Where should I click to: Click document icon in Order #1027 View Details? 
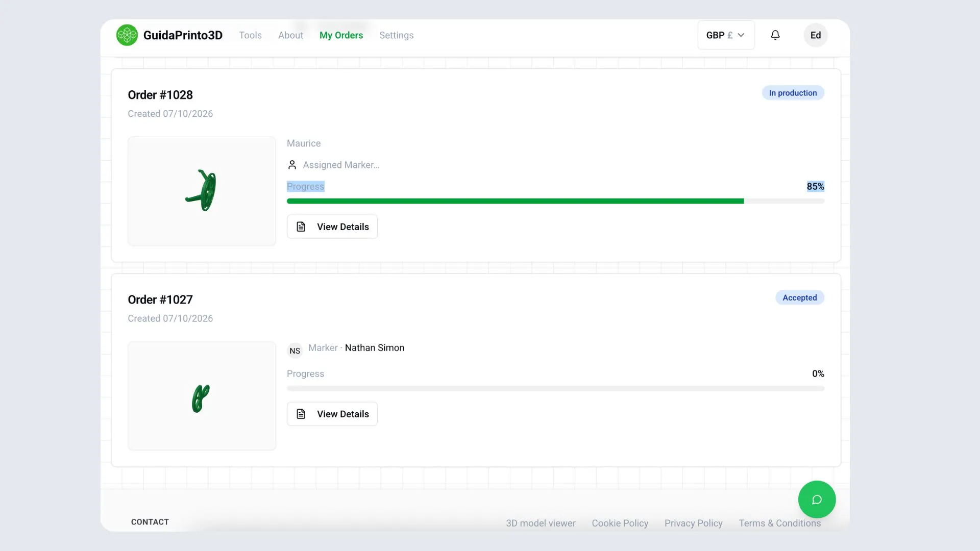301,414
